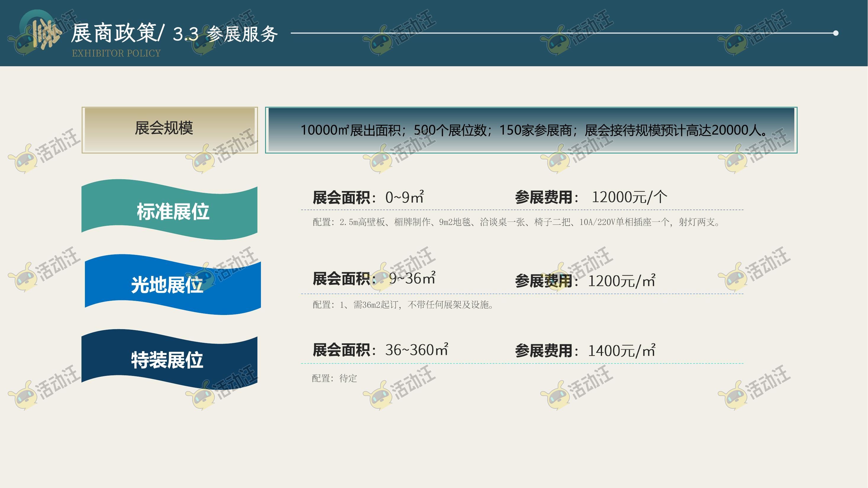868x488 pixels.
Task: Click the 3.3 参展服务 section heading
Action: tap(225, 34)
